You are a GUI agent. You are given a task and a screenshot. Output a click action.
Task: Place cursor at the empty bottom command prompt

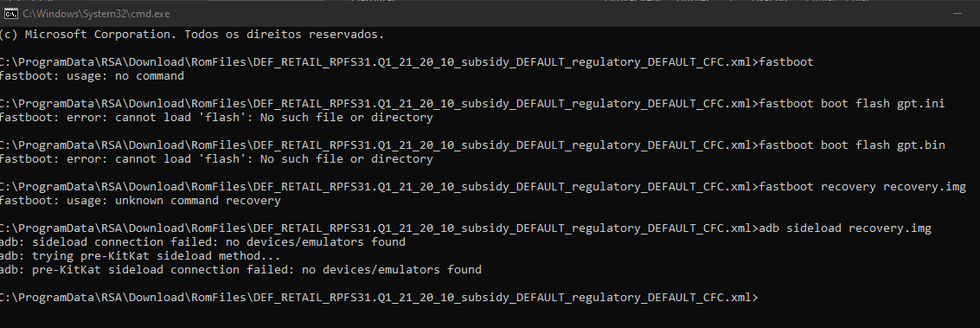click(763, 298)
